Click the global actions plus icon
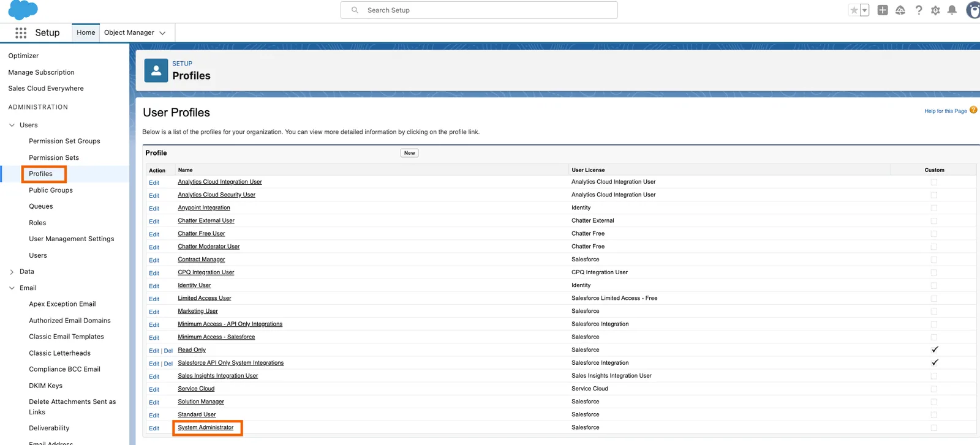 point(883,10)
